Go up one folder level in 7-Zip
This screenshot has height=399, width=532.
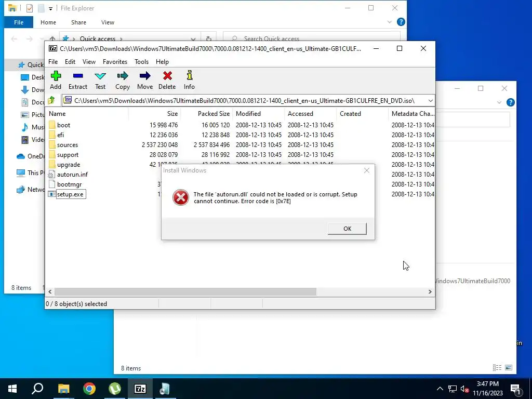(51, 100)
